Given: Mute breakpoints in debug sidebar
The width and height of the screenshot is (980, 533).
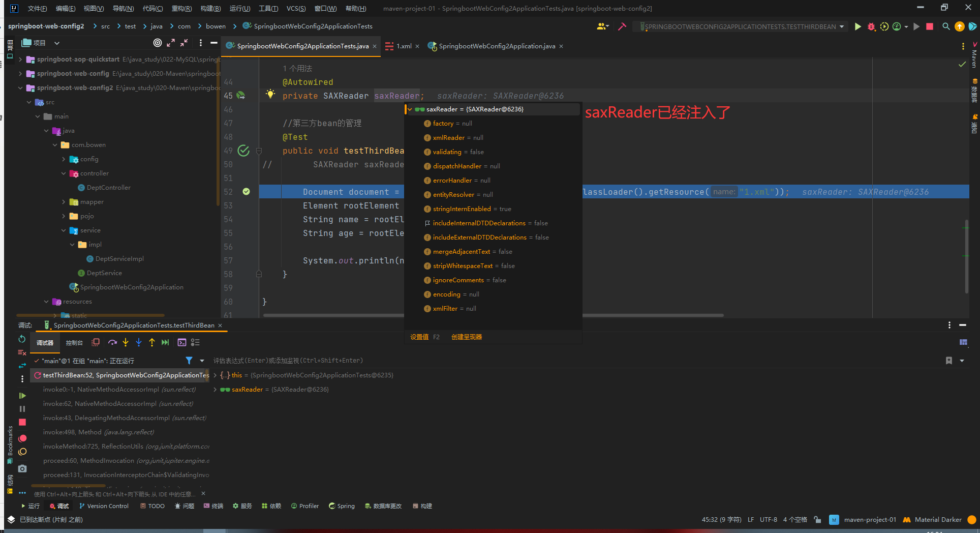Looking at the screenshot, I should (x=22, y=452).
